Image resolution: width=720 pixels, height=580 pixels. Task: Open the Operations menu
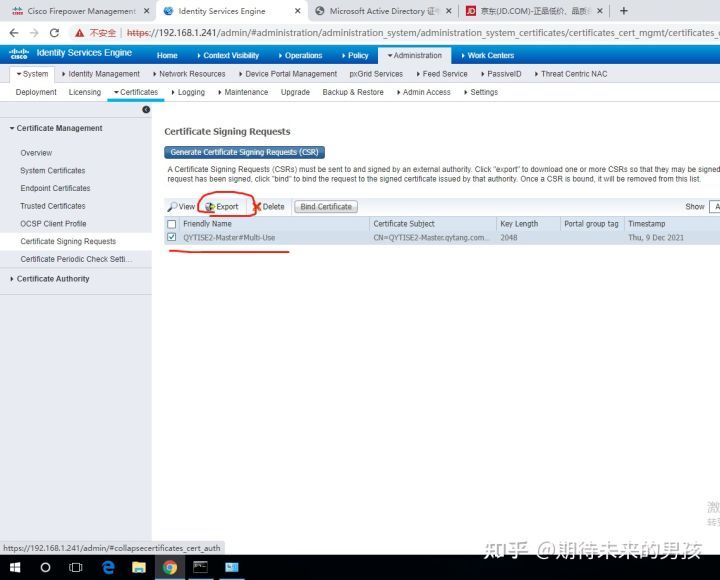click(x=300, y=56)
